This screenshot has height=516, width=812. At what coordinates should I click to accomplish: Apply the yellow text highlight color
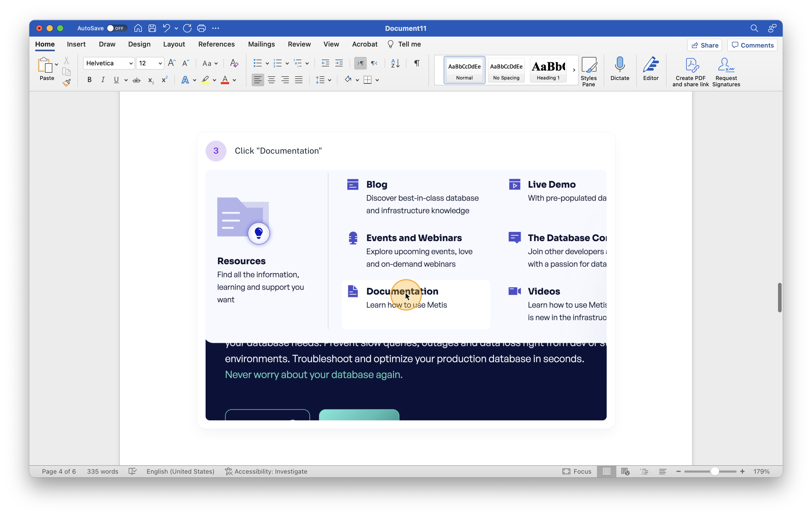205,80
